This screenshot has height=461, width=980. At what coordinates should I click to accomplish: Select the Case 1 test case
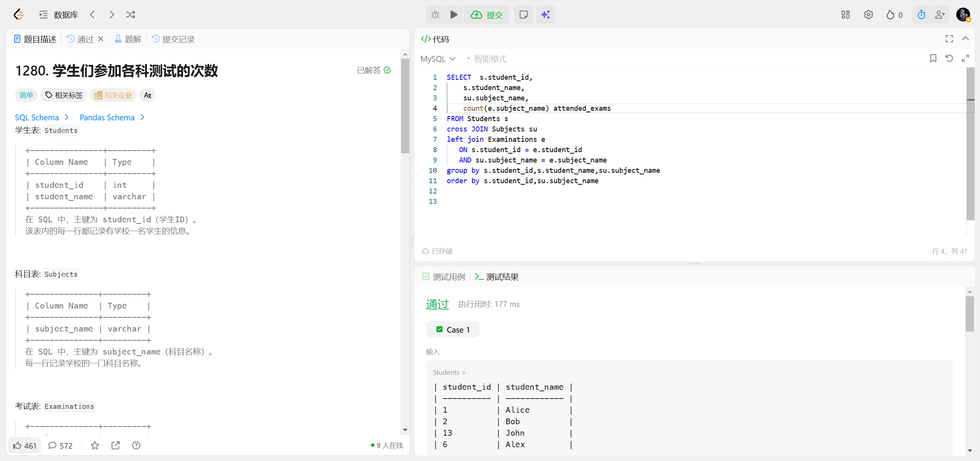(453, 330)
